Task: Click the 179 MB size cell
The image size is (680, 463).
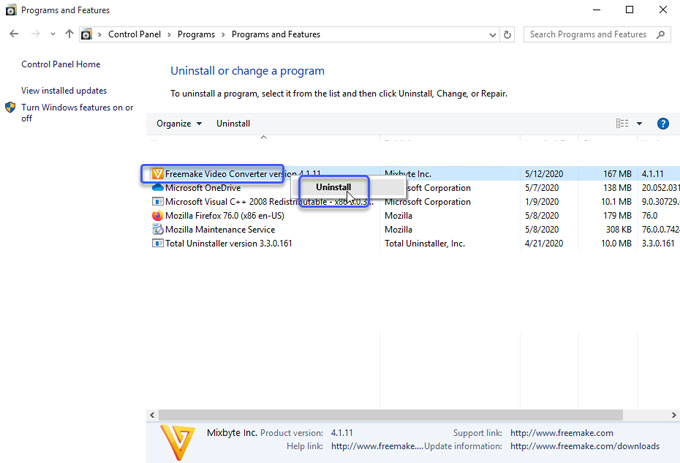Action: 617,215
